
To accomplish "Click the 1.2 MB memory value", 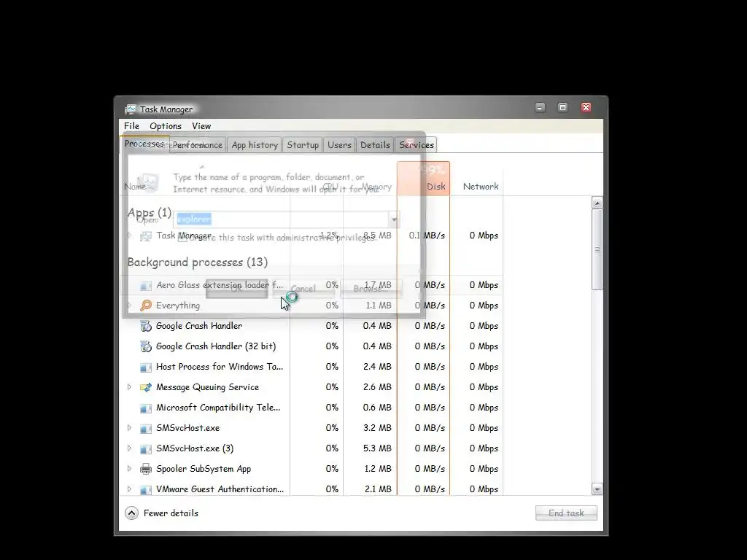I will tap(377, 469).
